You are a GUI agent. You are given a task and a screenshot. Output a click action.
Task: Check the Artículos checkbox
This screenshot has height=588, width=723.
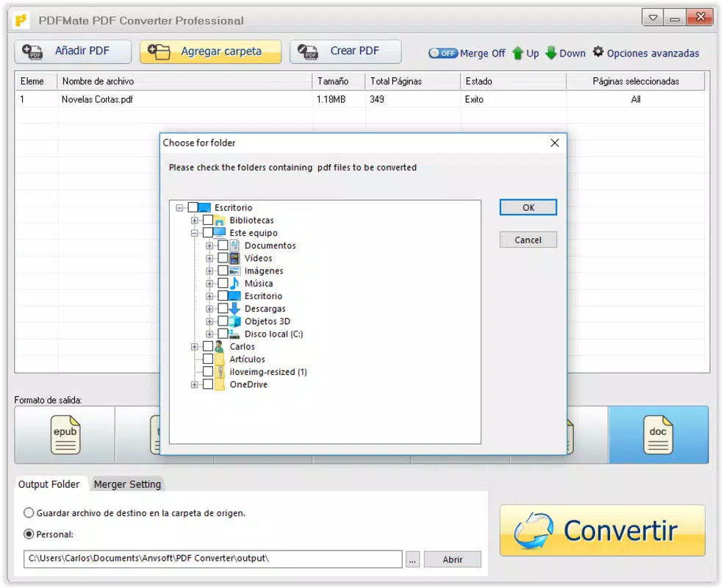click(208, 359)
